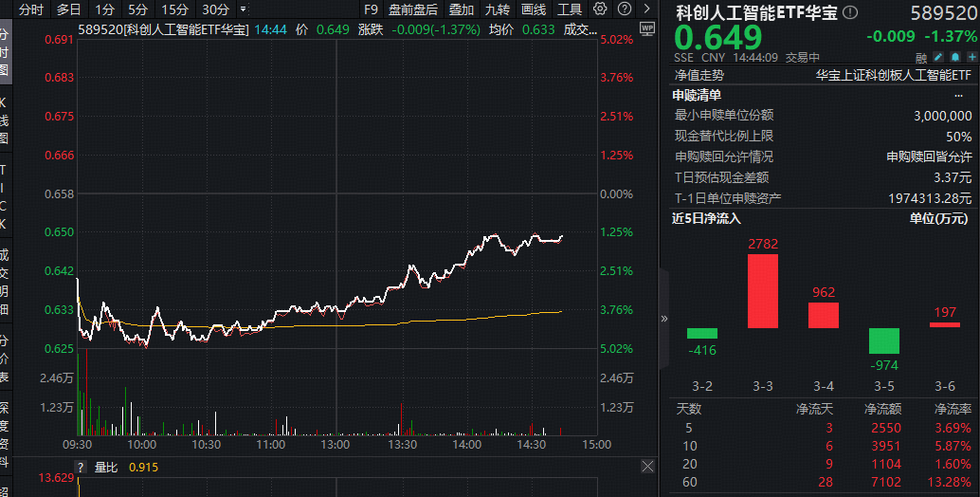Image resolution: width=980 pixels, height=497 pixels.
Task: Click 现金替代比例上限 row label
Action: (x=724, y=136)
